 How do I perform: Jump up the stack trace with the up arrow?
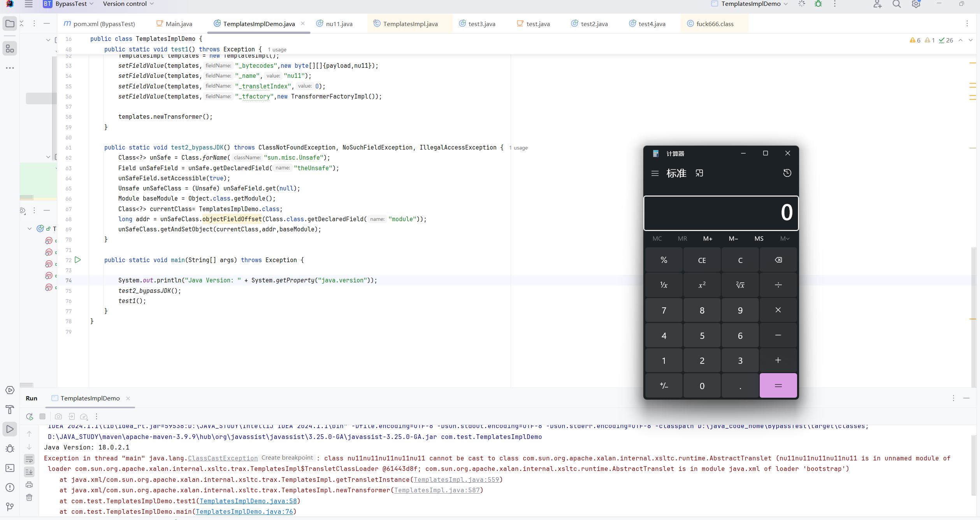[x=29, y=434]
